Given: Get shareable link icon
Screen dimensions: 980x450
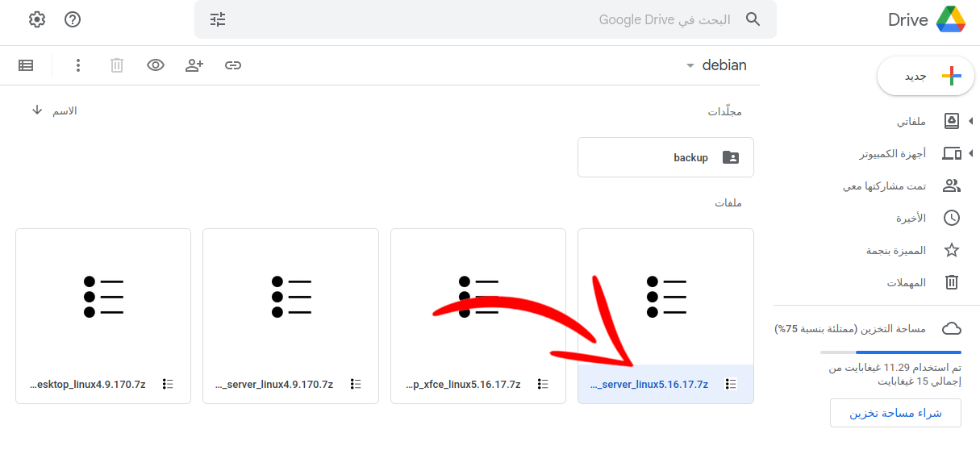Looking at the screenshot, I should 233,65.
